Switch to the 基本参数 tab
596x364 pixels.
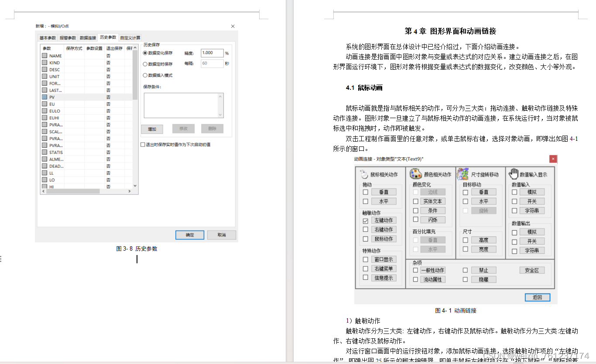48,38
